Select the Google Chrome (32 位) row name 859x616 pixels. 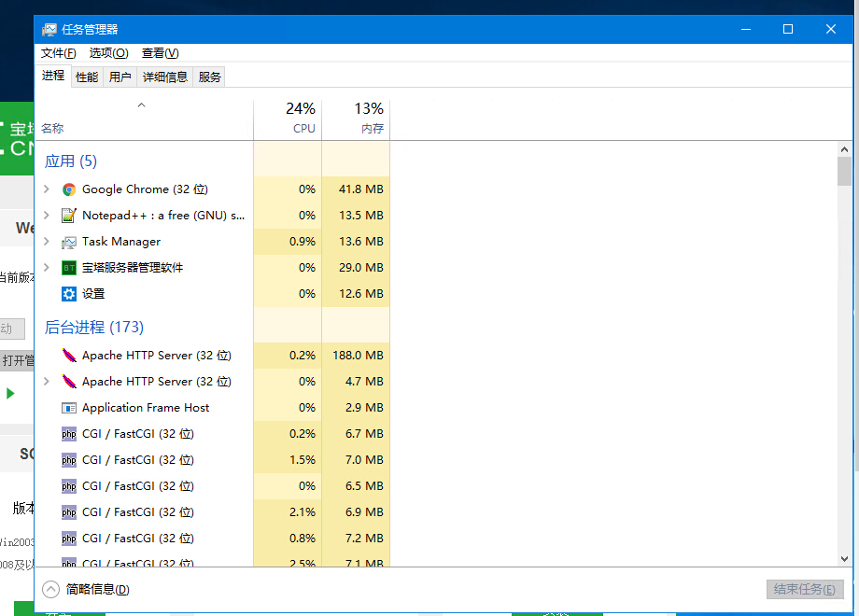tap(145, 189)
